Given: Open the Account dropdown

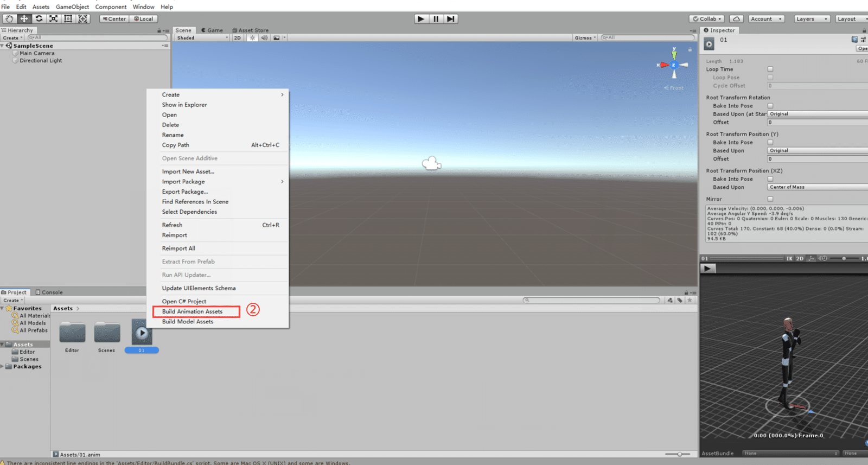Looking at the screenshot, I should tap(767, 19).
